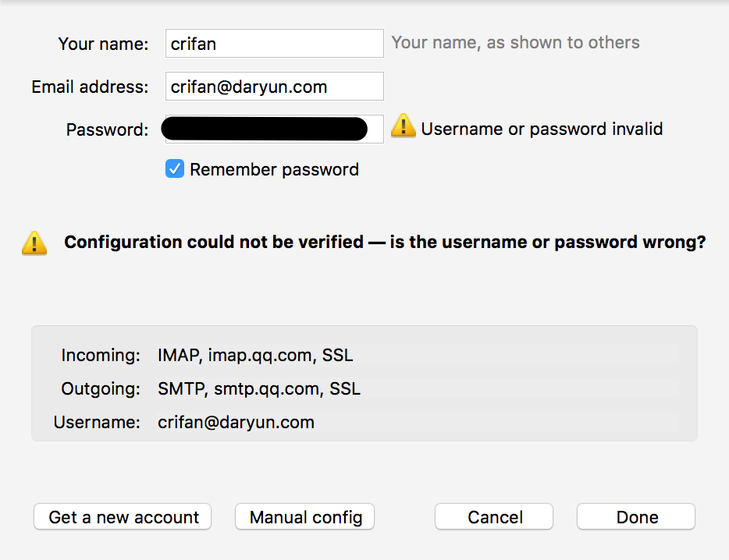Open Manual config settings

click(305, 516)
